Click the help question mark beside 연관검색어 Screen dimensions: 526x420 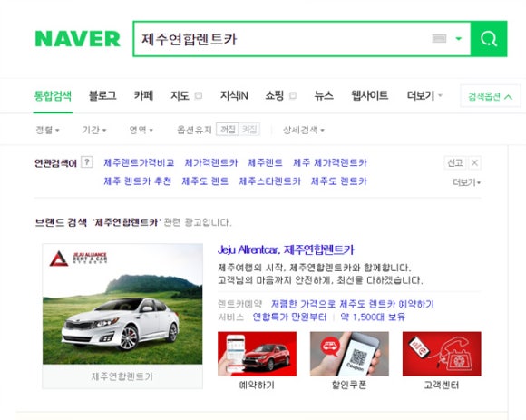pos(87,162)
